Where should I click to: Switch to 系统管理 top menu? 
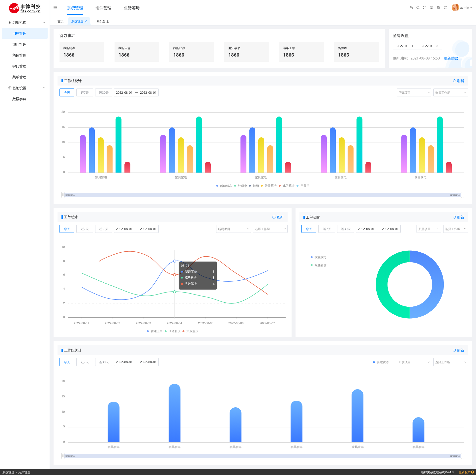click(75, 8)
